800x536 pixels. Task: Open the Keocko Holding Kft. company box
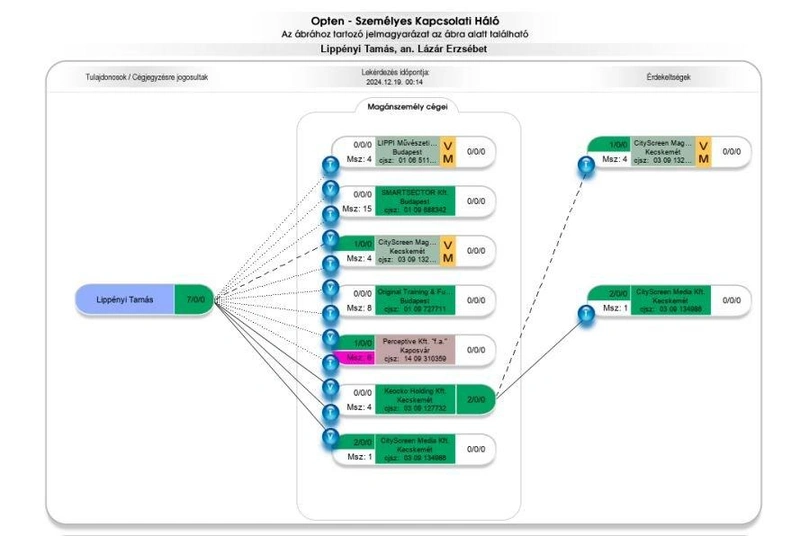(x=415, y=400)
